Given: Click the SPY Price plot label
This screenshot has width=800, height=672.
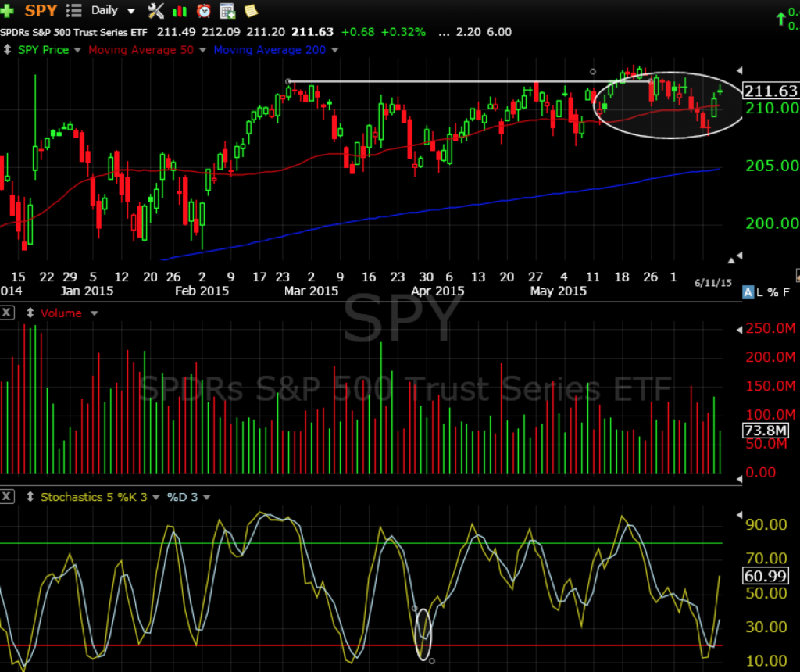Looking at the screenshot, I should point(43,49).
